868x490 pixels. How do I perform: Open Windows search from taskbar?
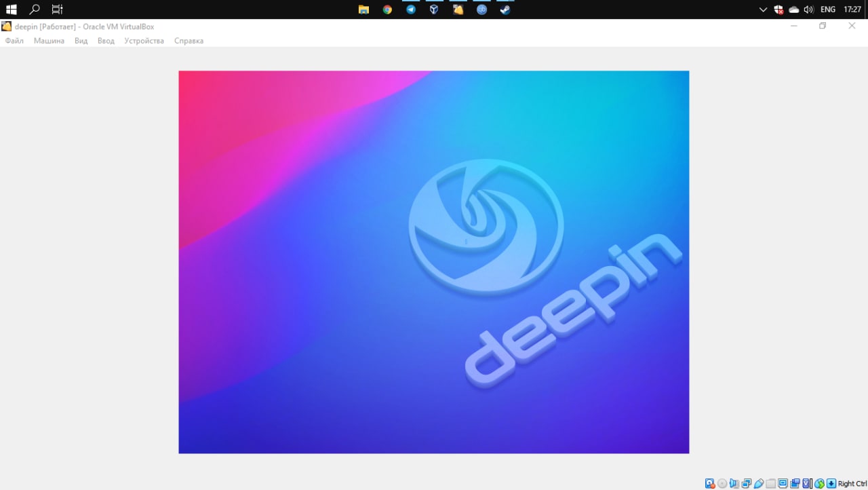tap(35, 10)
